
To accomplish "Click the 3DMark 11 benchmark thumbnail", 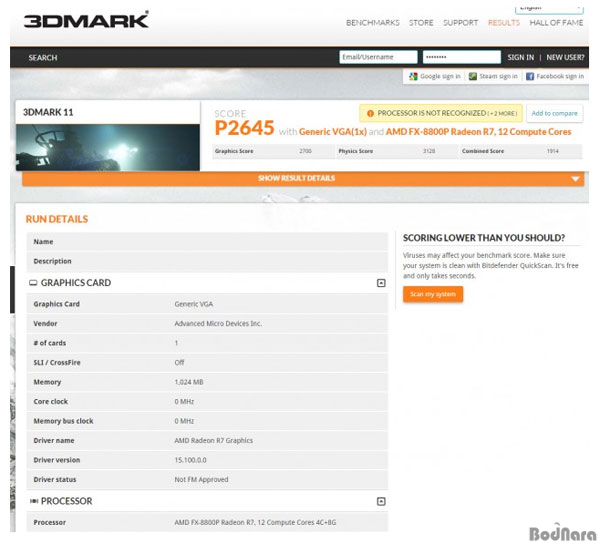I will point(108,147).
